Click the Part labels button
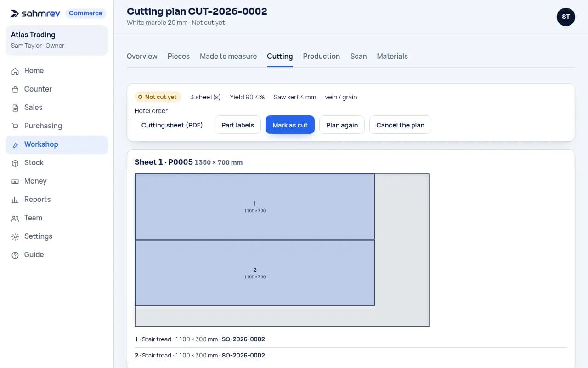The width and height of the screenshot is (588, 368). [x=237, y=125]
